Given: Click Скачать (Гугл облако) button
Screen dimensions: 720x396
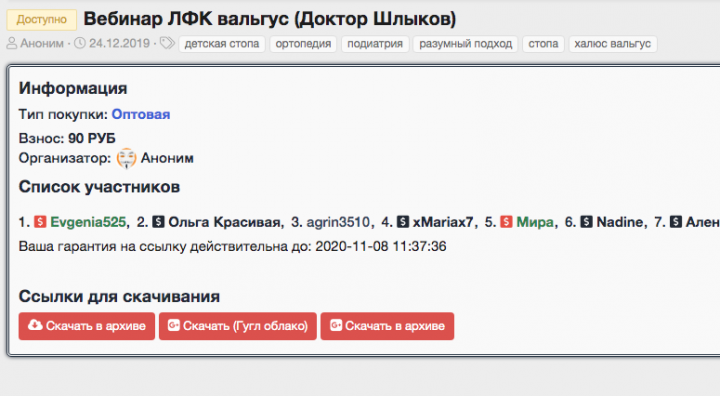Looking at the screenshot, I should tap(238, 326).
